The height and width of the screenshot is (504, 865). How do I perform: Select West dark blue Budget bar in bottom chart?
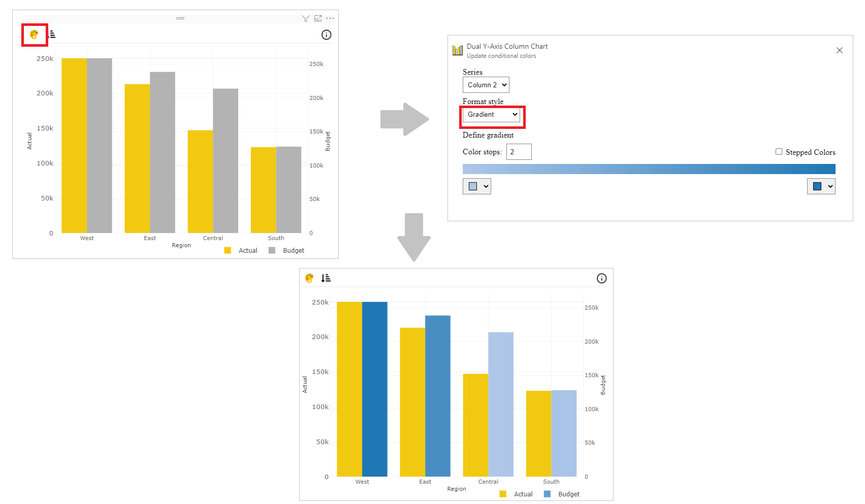point(375,389)
